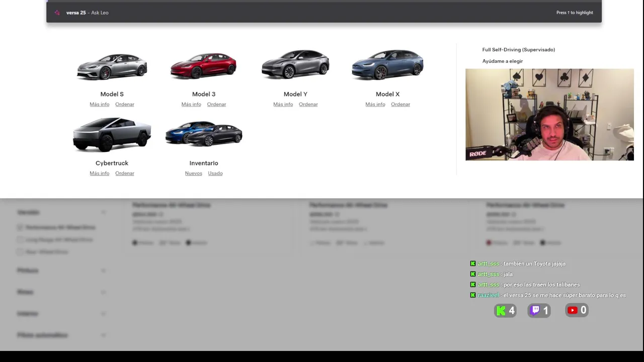Viewport: 644px width, 362px height.
Task: Check Rear-Wheel Drive filter checkbox
Action: click(20, 252)
